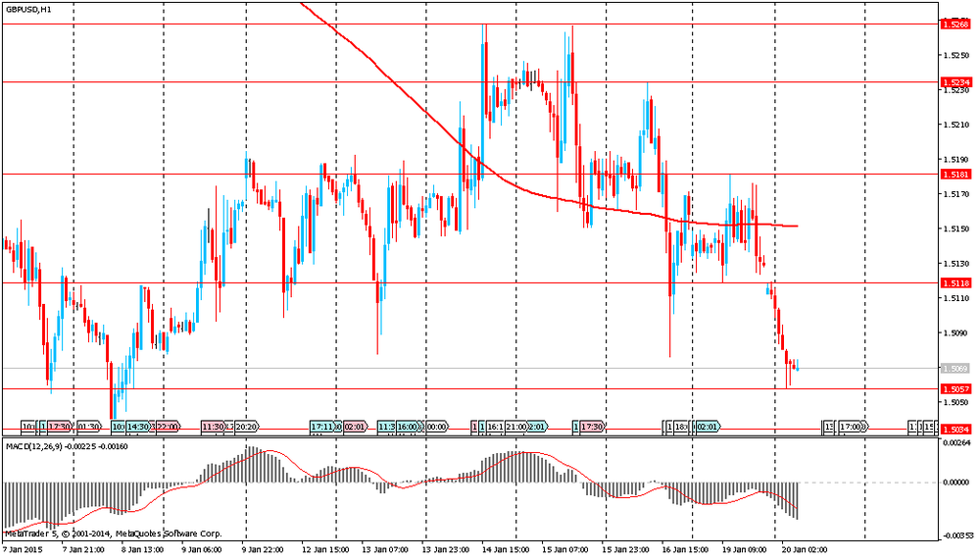
Task: Open the 17:11 event marker
Action: coord(323,427)
